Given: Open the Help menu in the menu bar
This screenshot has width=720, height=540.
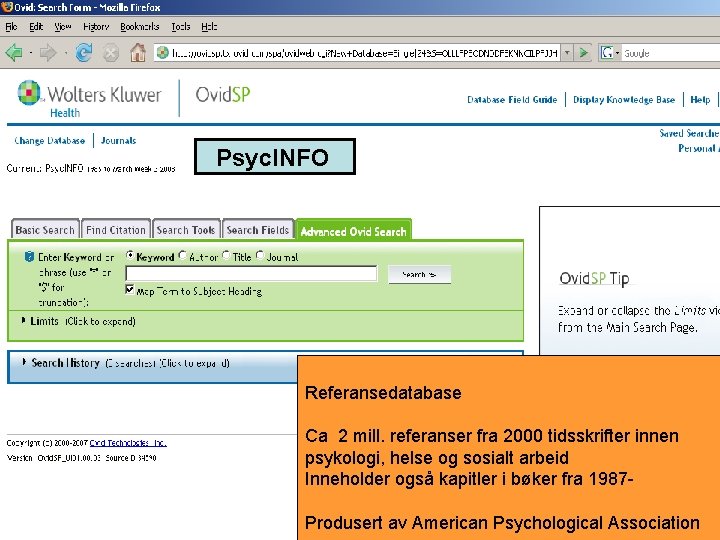Looking at the screenshot, I should click(209, 27).
